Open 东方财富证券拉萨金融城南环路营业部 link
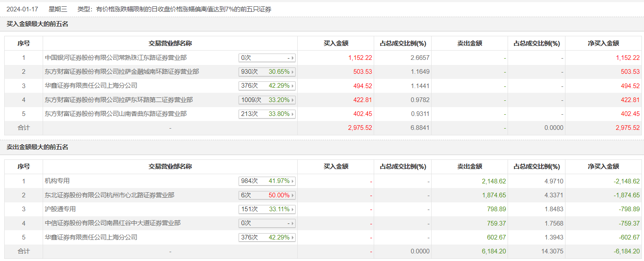 122,72
